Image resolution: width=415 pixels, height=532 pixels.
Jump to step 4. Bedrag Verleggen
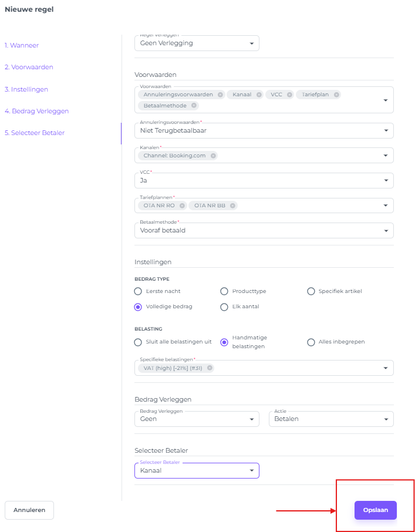tap(36, 111)
